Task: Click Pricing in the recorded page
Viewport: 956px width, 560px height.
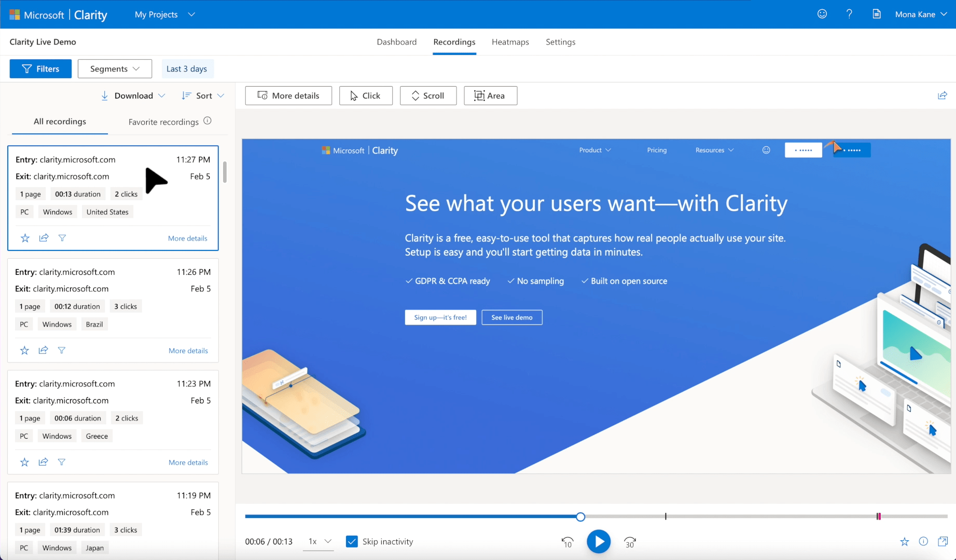Action: coord(657,150)
